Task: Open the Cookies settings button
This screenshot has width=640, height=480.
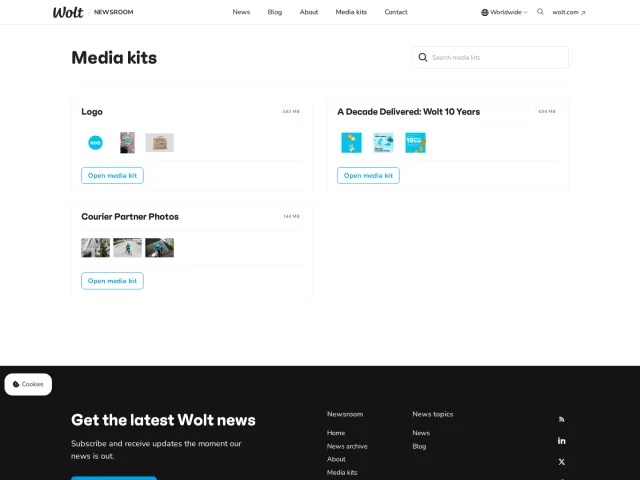Action: [x=28, y=384]
